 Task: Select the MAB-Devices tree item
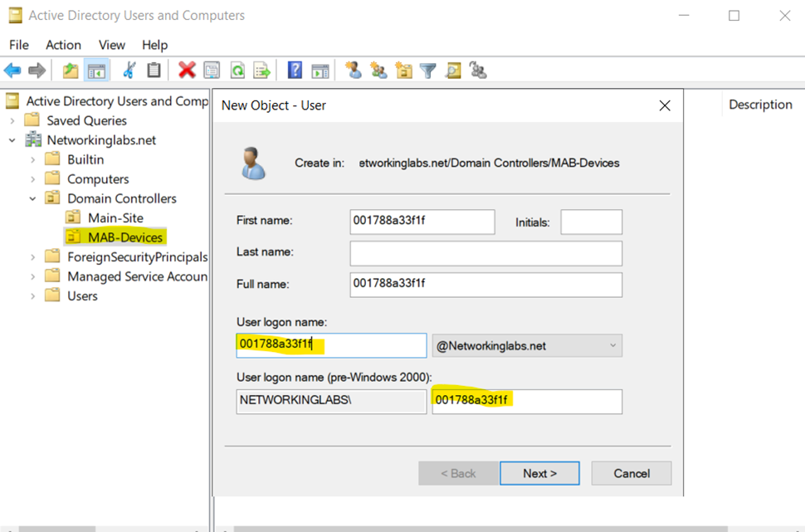124,237
